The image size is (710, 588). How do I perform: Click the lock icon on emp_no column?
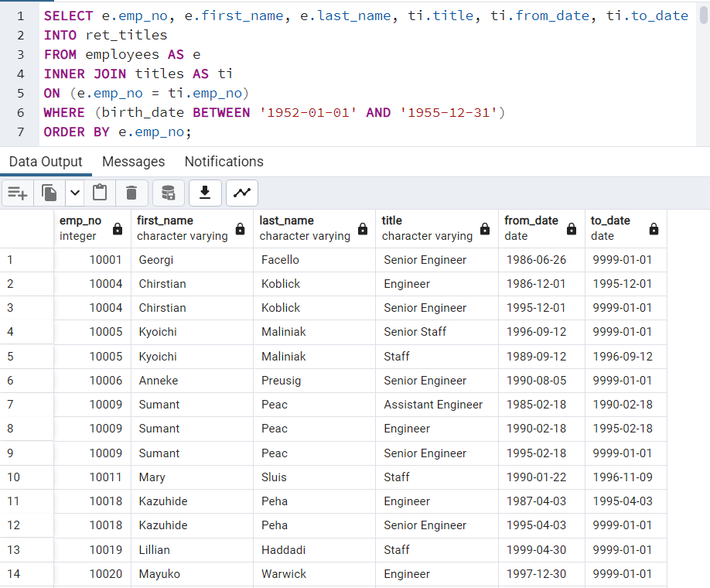[x=117, y=228]
